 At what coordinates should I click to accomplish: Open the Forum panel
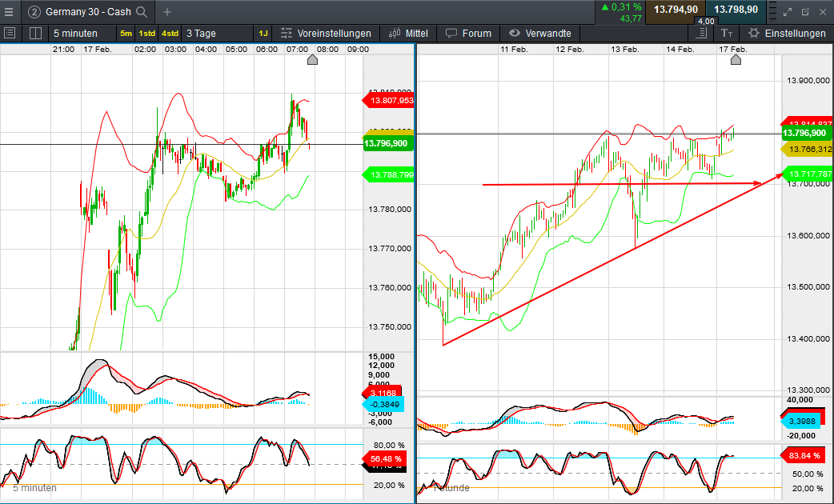(468, 34)
